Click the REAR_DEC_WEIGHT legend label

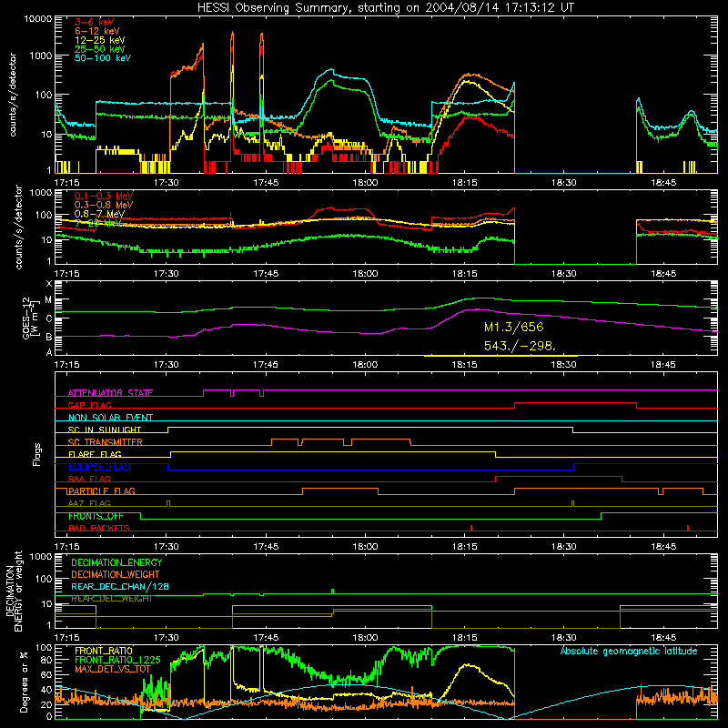(x=111, y=599)
